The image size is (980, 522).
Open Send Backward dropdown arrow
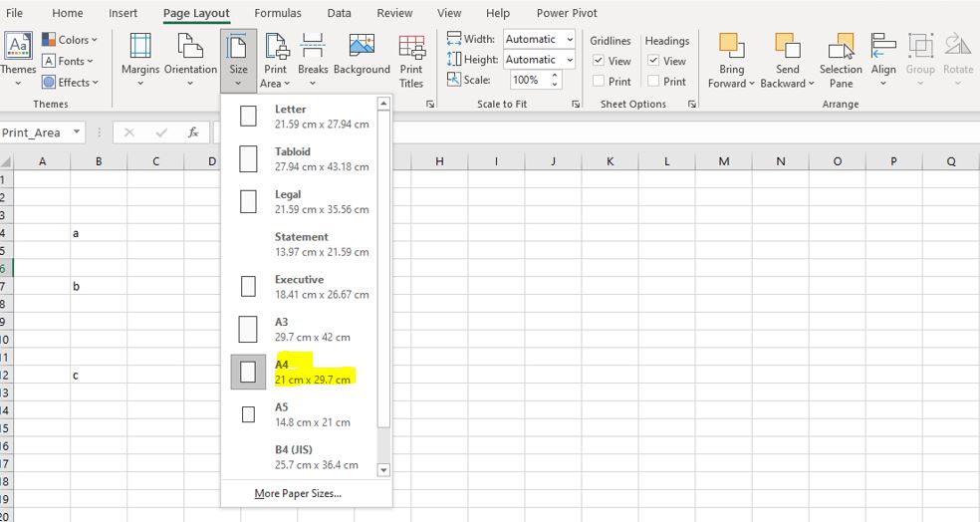point(812,84)
